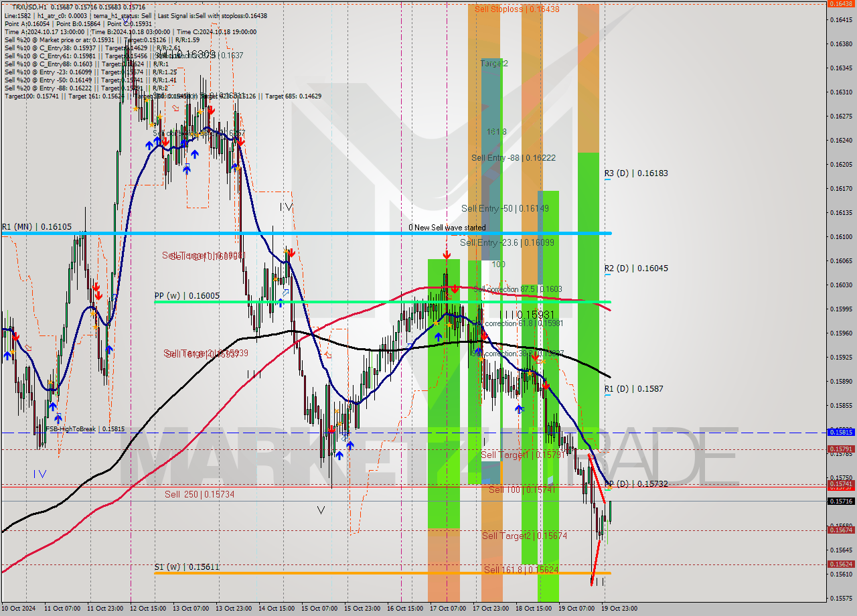Click the 0.16100 price scale value

coord(840,237)
